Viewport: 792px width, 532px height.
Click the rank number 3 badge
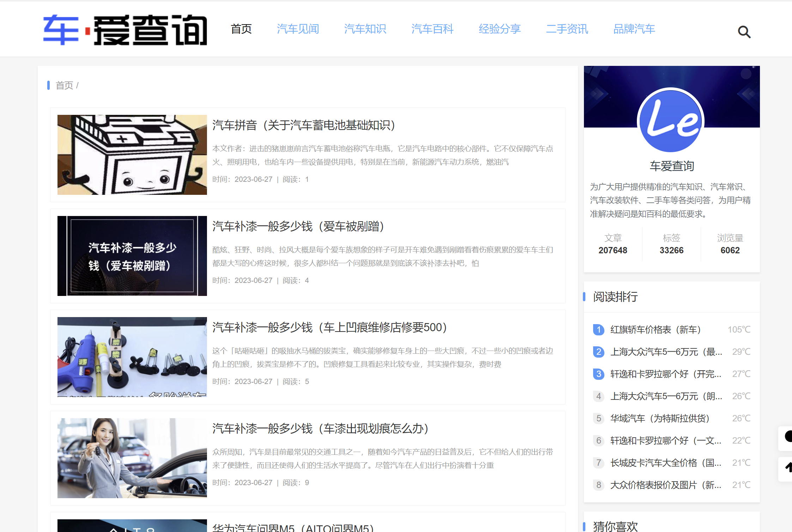coord(598,374)
